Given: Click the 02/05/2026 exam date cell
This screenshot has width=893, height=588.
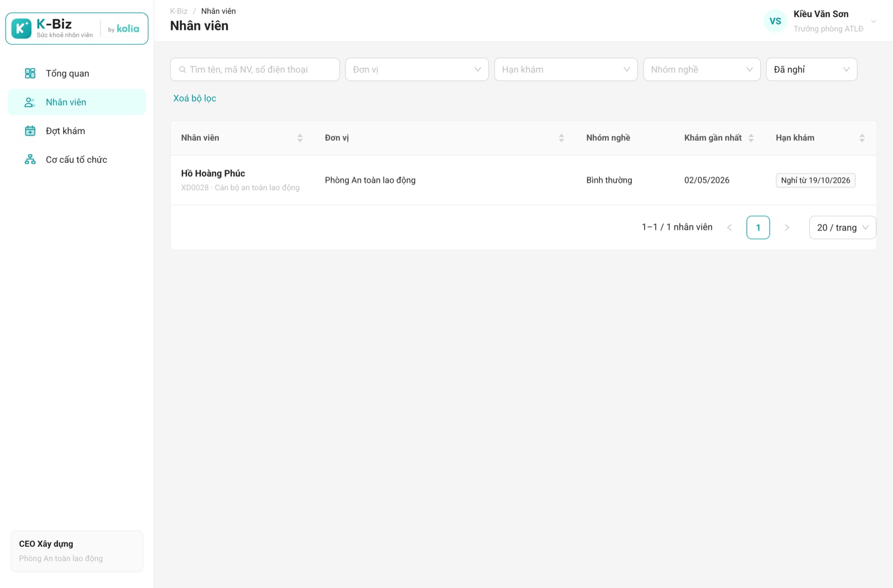Looking at the screenshot, I should click(x=707, y=180).
